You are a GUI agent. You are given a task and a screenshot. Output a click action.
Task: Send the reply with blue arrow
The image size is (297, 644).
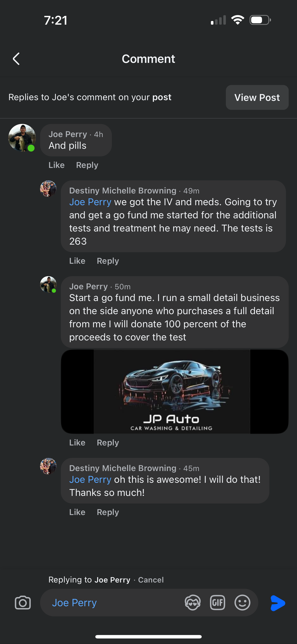tap(277, 603)
